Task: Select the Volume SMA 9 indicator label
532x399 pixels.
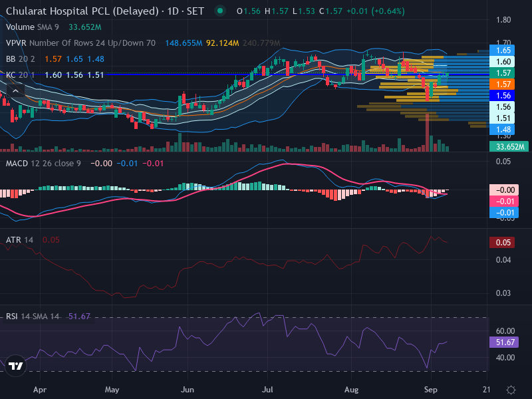Action: point(32,27)
